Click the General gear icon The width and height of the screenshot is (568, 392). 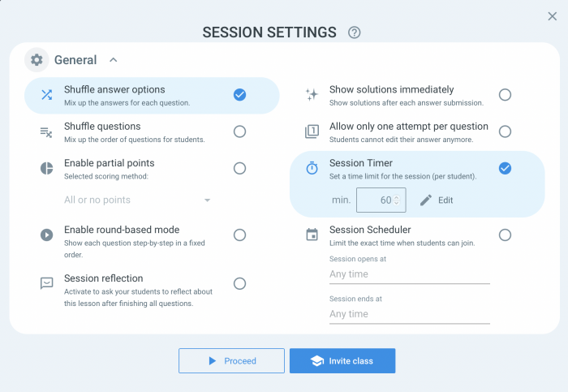click(x=37, y=60)
